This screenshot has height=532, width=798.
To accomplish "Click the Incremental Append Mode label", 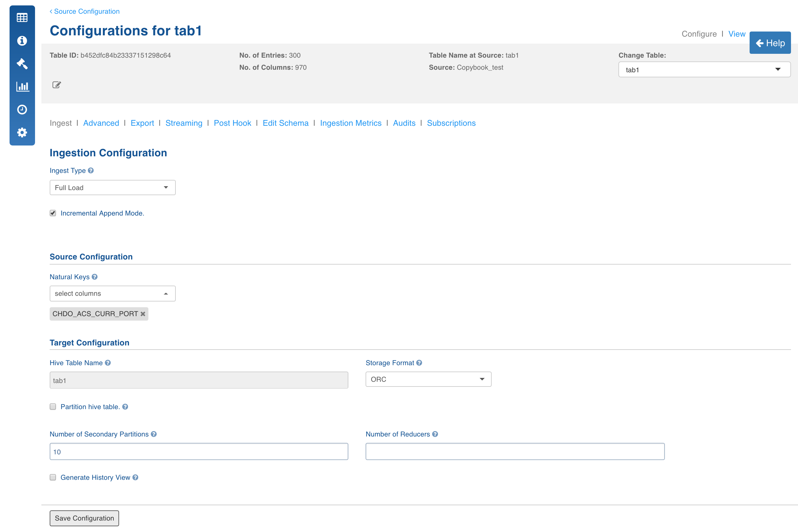I will [x=103, y=213].
